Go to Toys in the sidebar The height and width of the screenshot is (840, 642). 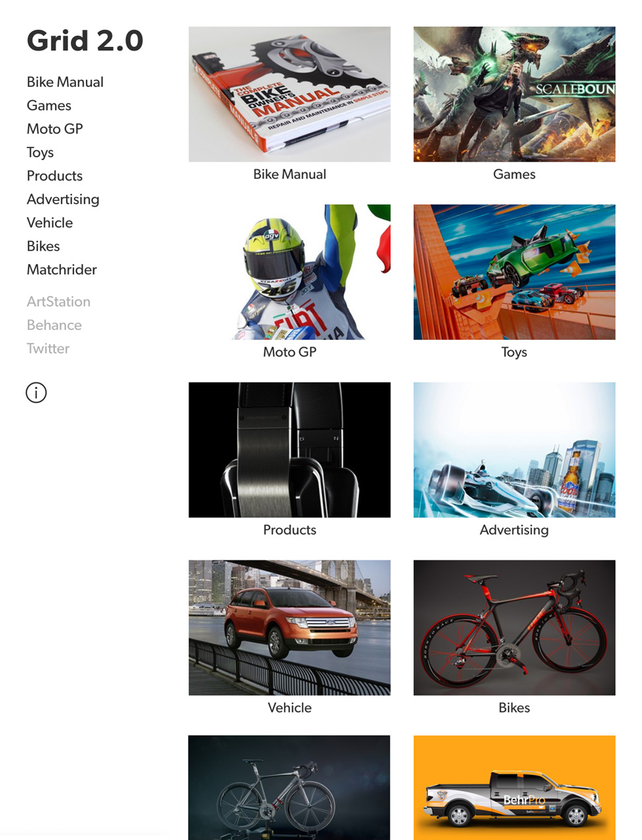pyautogui.click(x=40, y=153)
